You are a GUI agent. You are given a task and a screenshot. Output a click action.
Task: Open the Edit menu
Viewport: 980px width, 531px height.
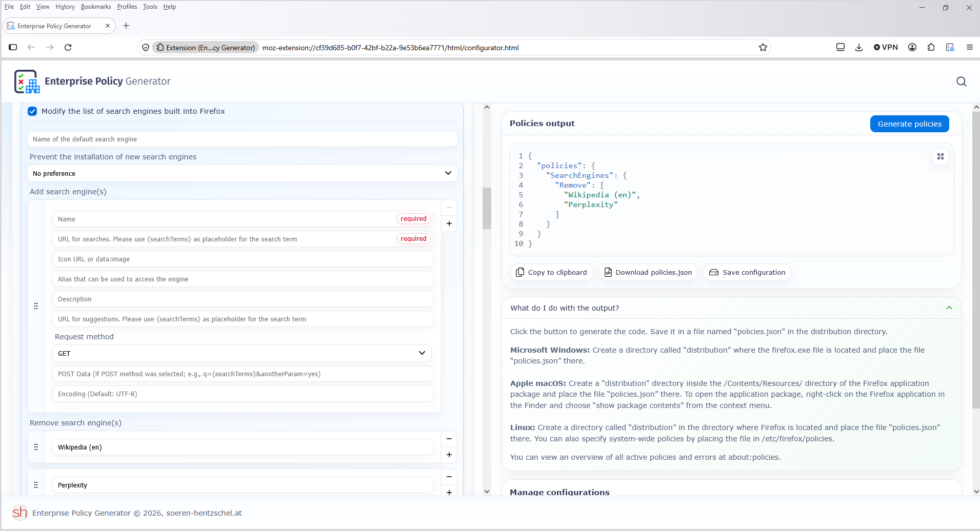pos(25,7)
